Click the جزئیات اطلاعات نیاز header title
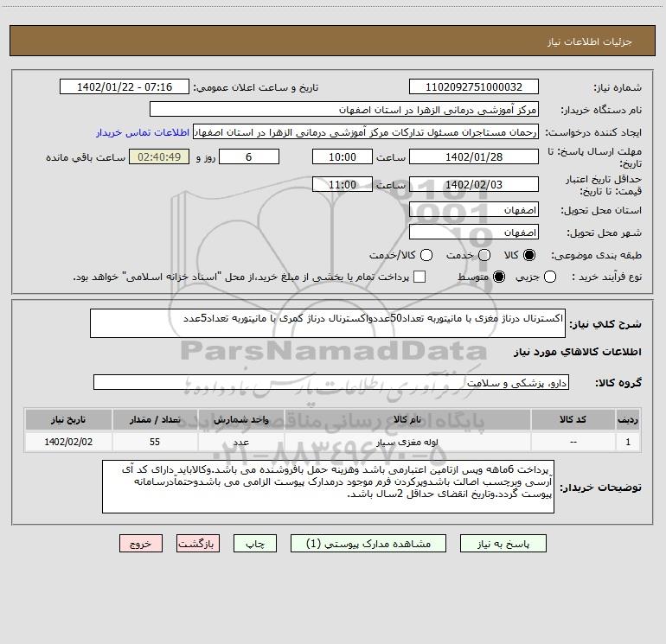The height and width of the screenshot is (644, 666). coord(590,41)
